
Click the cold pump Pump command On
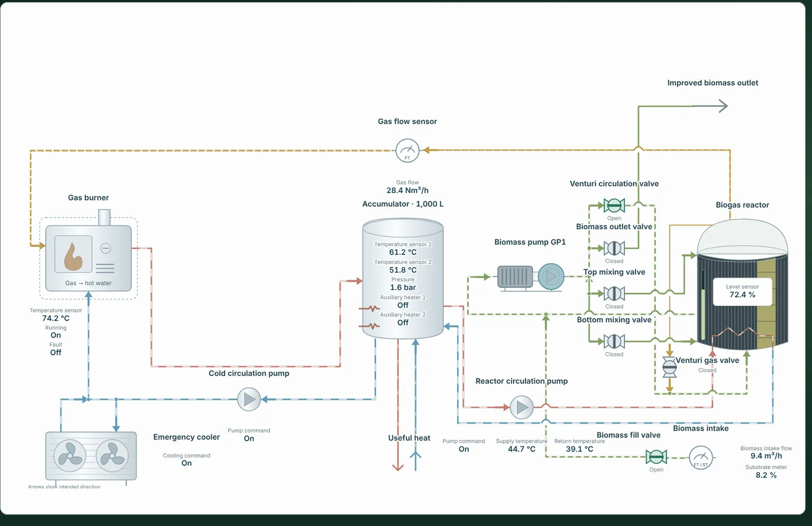pyautogui.click(x=249, y=439)
